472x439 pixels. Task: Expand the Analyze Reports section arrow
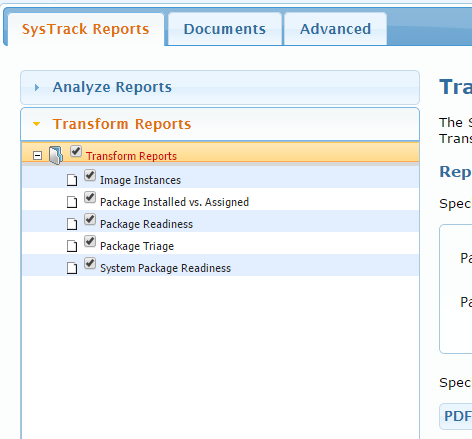[x=37, y=88]
